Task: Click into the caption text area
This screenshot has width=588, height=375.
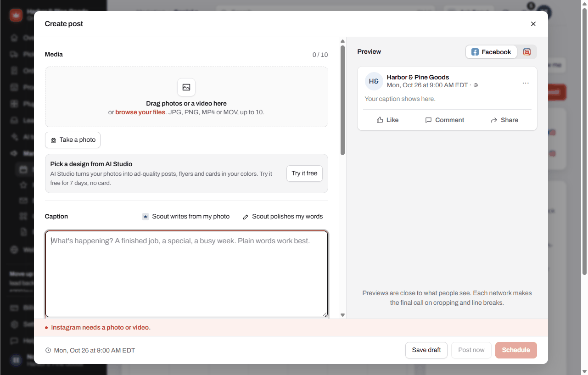Action: coord(186,274)
